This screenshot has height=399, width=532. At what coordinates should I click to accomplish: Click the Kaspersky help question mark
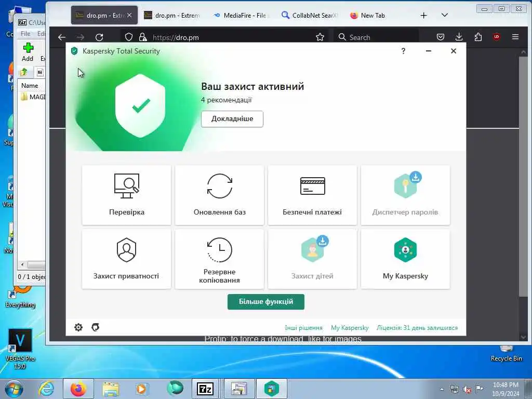403,51
